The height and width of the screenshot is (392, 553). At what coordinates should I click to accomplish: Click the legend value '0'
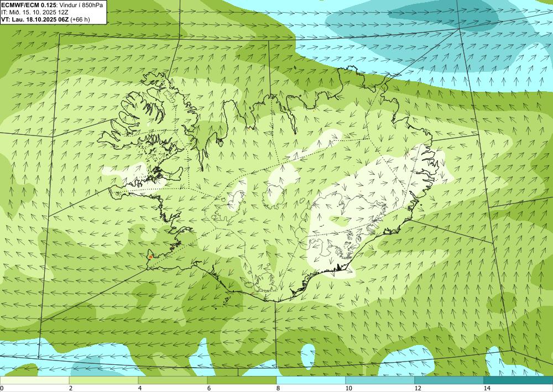tap(2, 388)
